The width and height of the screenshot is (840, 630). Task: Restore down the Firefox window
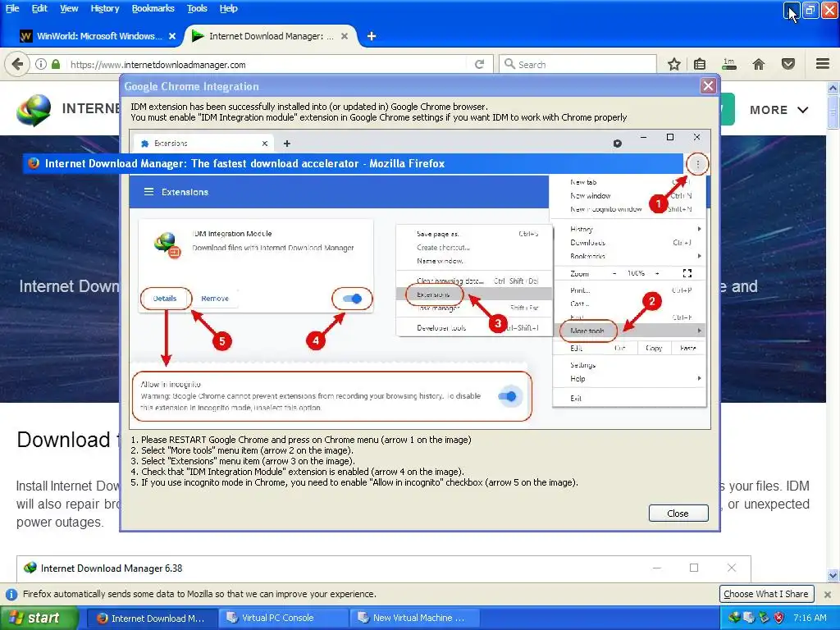point(810,10)
